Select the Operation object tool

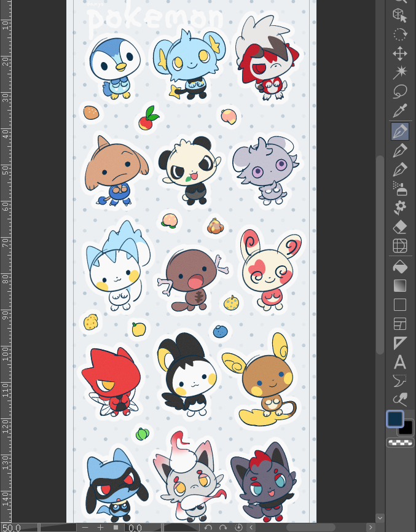(x=399, y=15)
